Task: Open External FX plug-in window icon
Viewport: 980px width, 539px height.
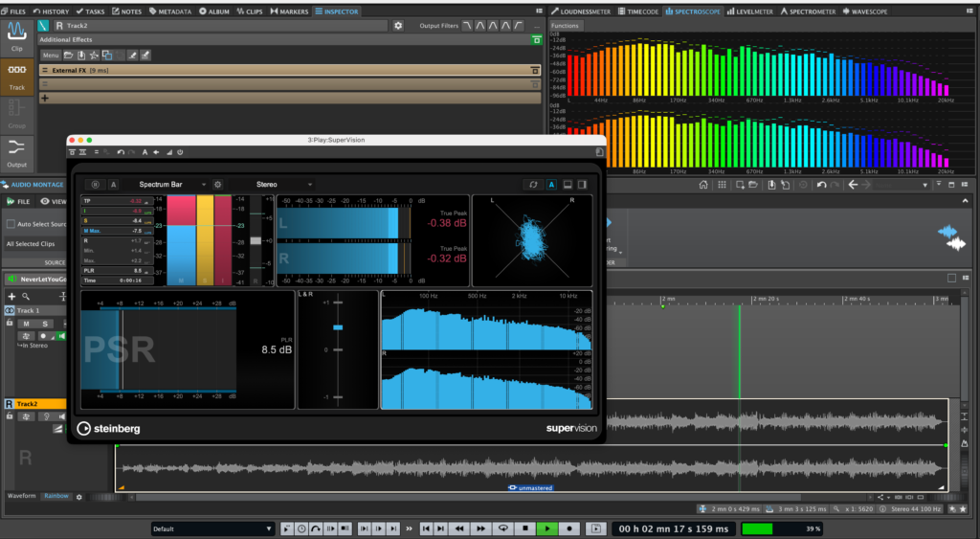Action: [535, 70]
